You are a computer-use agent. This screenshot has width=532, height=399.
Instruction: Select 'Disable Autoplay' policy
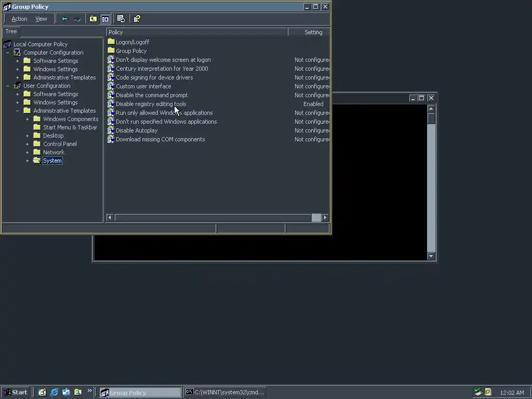[x=137, y=130]
